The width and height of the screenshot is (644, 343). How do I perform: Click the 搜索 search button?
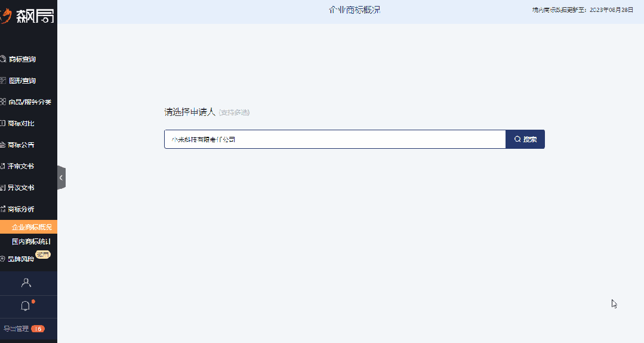(x=525, y=139)
